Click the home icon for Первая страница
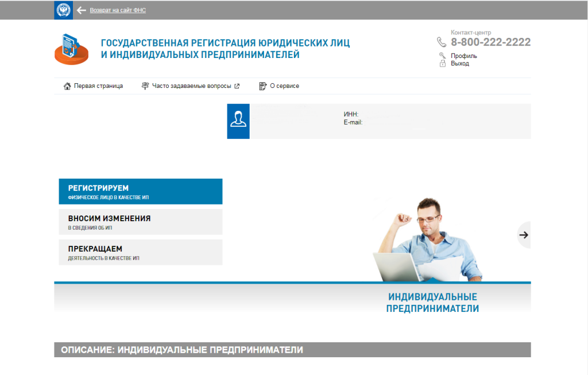The image size is (588, 375). (67, 86)
